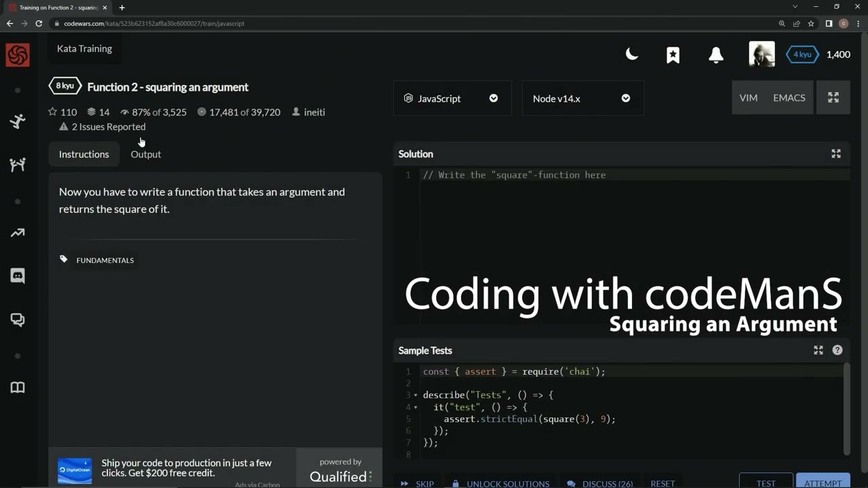
Task: Click the SKIP button
Action: click(x=418, y=483)
